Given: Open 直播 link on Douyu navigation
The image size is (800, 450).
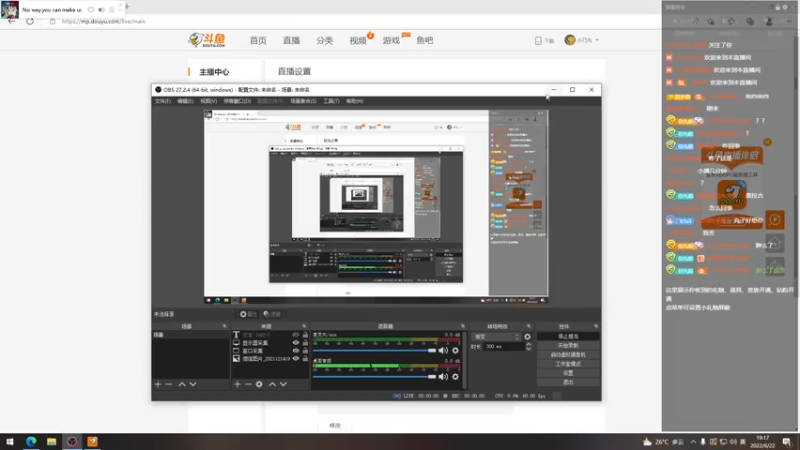Looking at the screenshot, I should [x=291, y=40].
